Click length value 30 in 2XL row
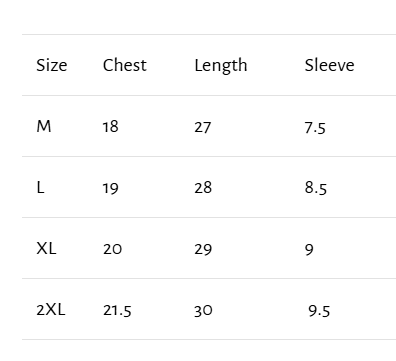Viewport: 396px width, 361px height. pos(203,311)
